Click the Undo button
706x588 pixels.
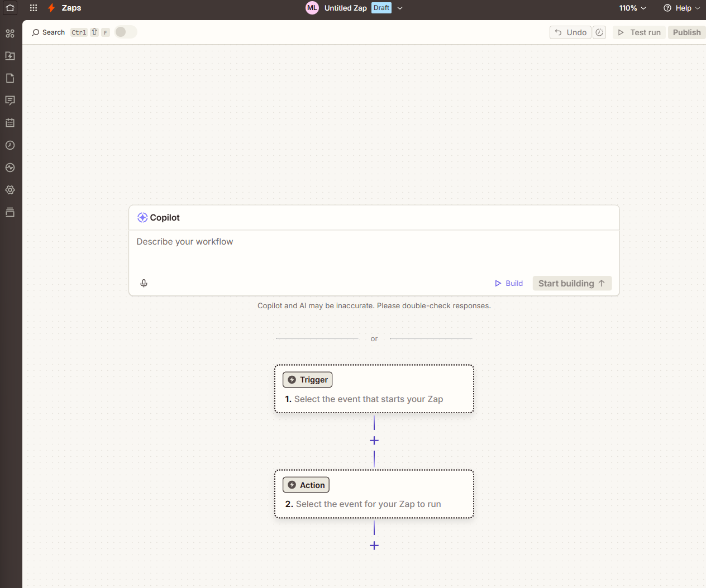click(570, 32)
